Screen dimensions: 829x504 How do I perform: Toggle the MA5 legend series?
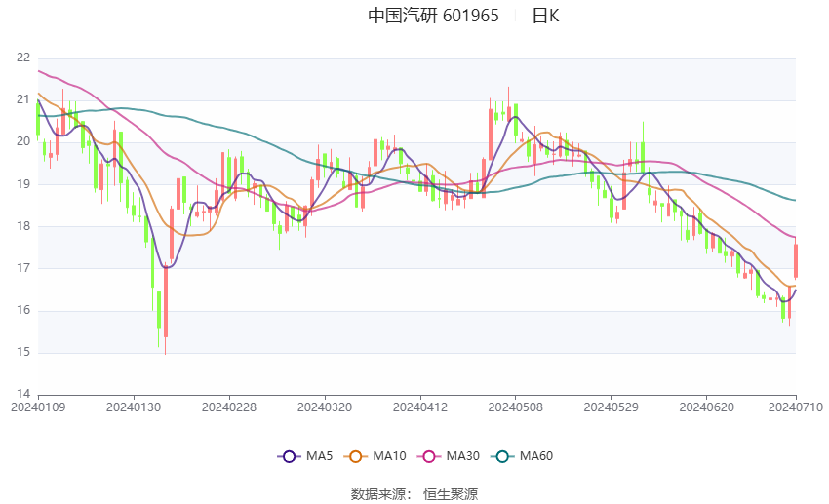tap(305, 456)
